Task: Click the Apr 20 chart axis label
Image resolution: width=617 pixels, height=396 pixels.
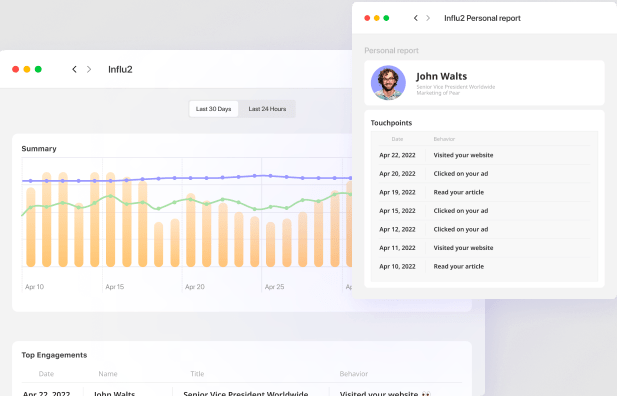Action: 195,287
